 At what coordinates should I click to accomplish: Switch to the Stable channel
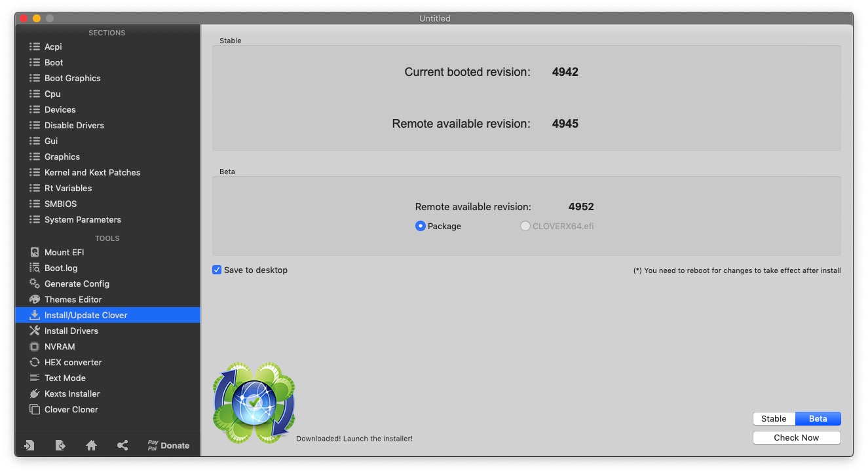tap(774, 418)
